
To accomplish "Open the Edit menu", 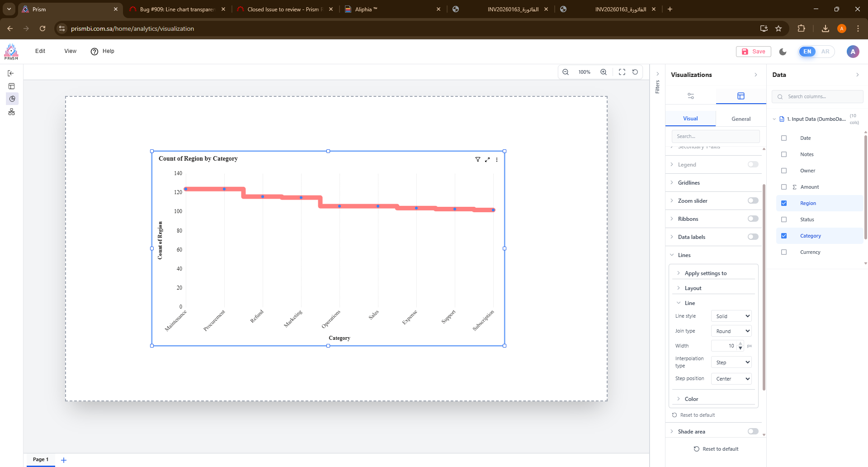I will tap(40, 51).
